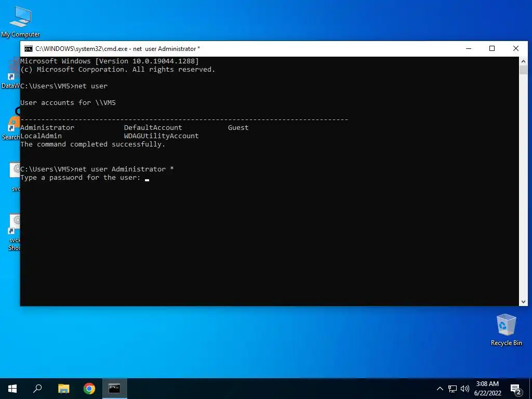Image resolution: width=532 pixels, height=399 pixels.
Task: Click the 'DefaultAccount' entry
Action: (x=153, y=128)
